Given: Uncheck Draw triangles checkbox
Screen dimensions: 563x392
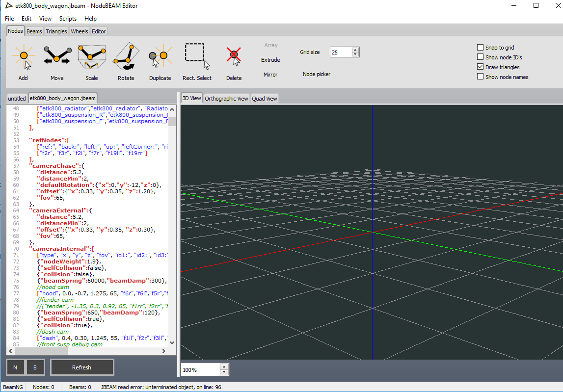Looking at the screenshot, I should tap(480, 67).
